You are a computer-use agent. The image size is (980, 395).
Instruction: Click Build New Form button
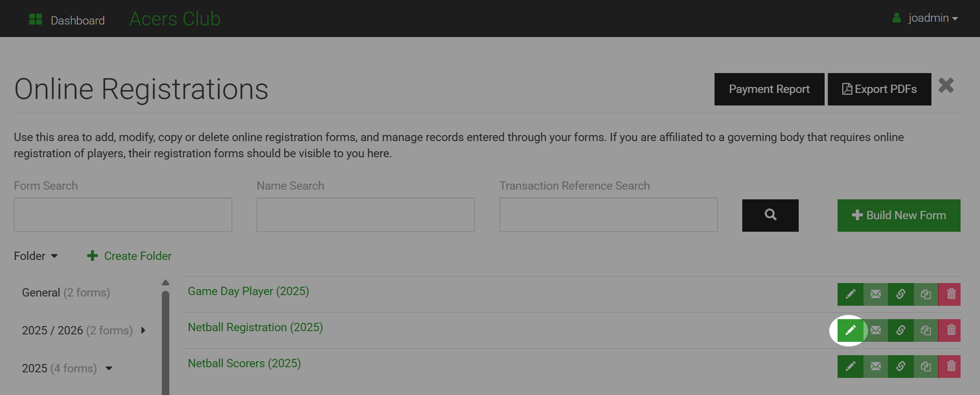point(899,216)
